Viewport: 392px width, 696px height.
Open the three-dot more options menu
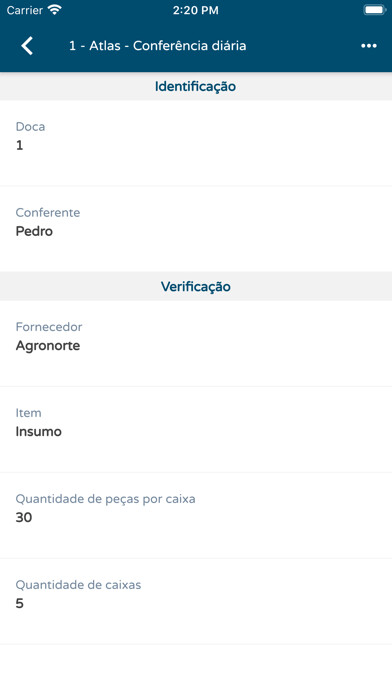(368, 46)
